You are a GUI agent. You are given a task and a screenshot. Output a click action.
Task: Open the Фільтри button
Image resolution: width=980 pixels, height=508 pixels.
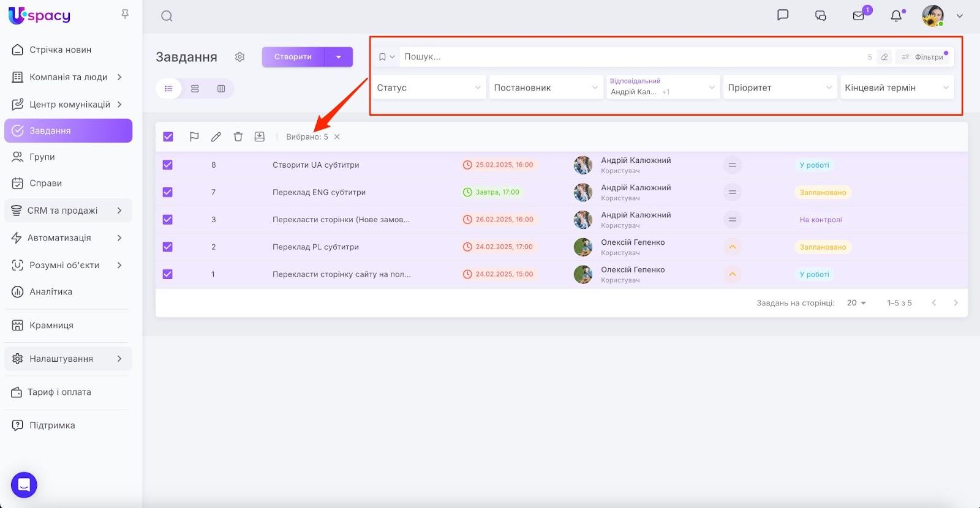point(923,57)
